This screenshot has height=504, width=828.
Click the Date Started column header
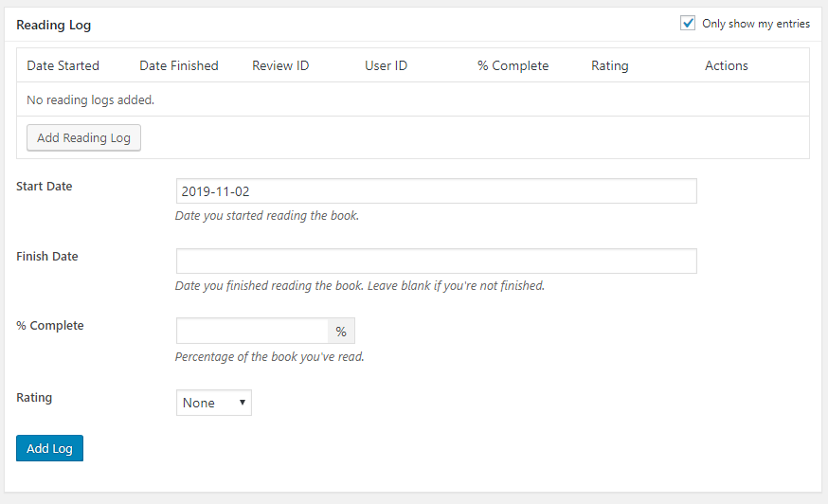[x=63, y=65]
